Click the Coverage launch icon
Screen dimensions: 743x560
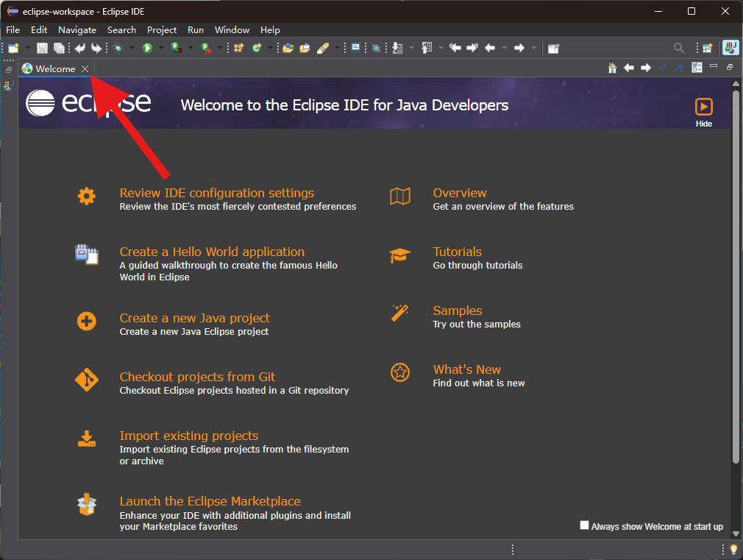point(177,48)
